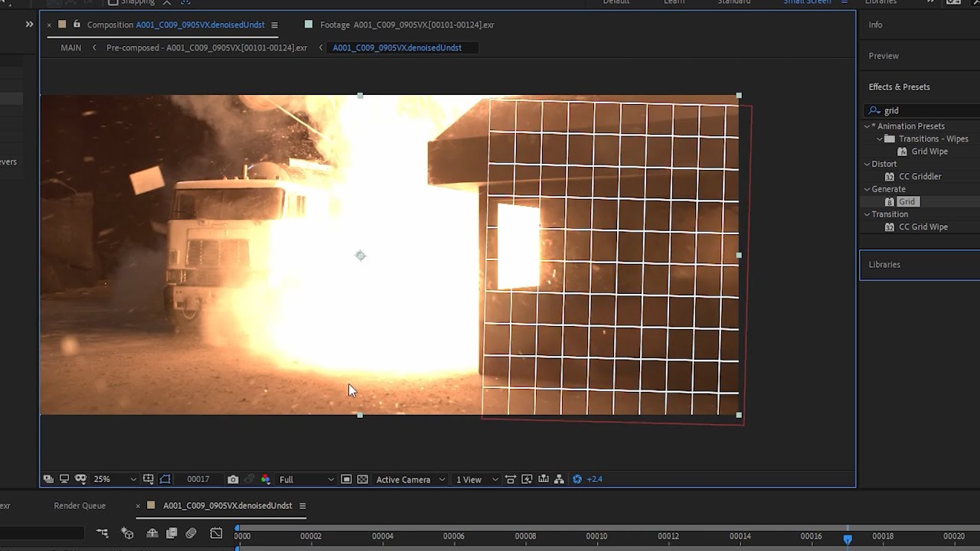Take a snapshot with the camera icon
Screen dimensions: 980x551
[x=233, y=479]
